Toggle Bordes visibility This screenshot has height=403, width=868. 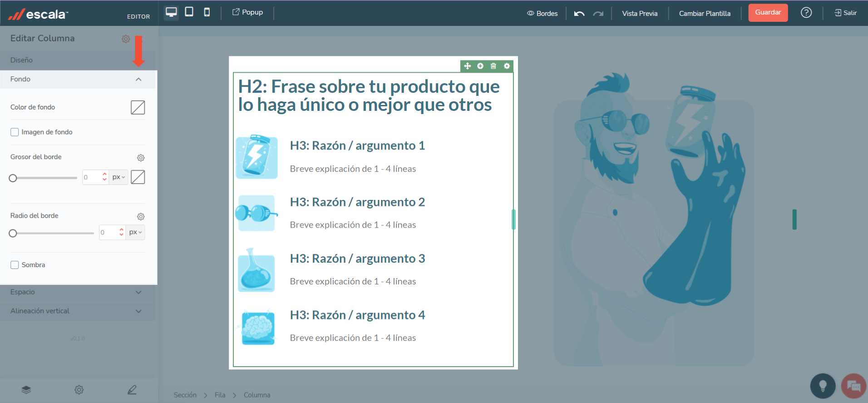[x=542, y=13]
